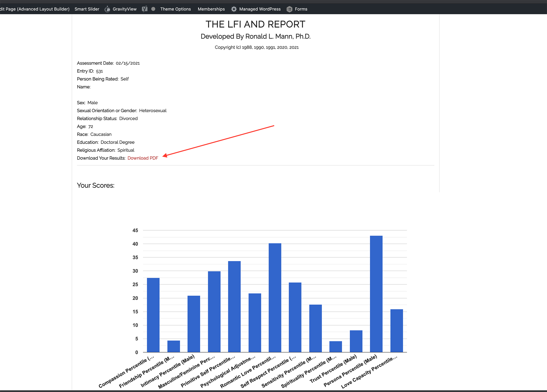Open the Forms menu label

click(301, 9)
